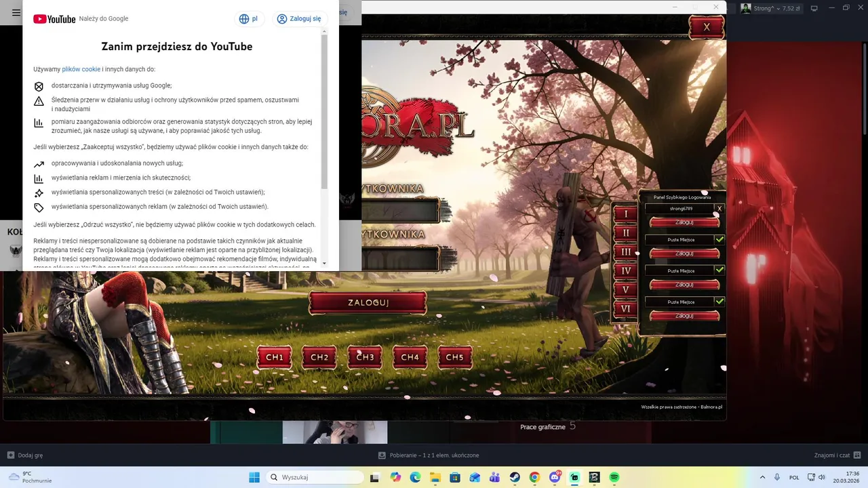This screenshot has height=488, width=868.
Task: Select channel CH2
Action: (x=319, y=357)
